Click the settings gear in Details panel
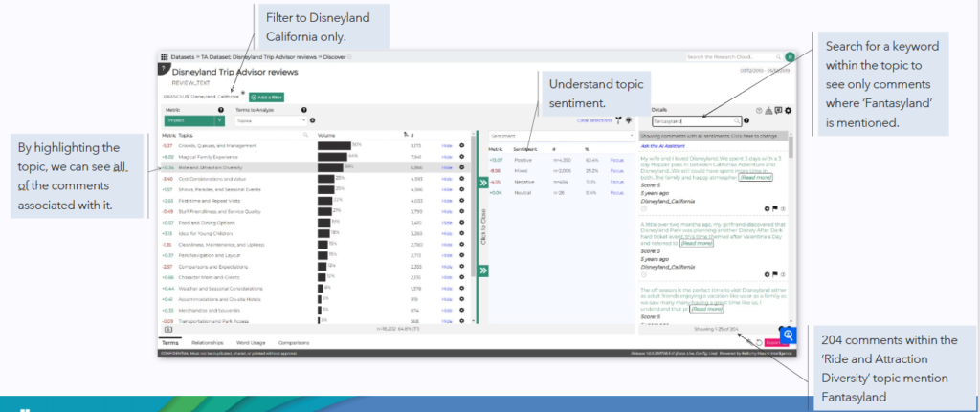 (x=788, y=110)
